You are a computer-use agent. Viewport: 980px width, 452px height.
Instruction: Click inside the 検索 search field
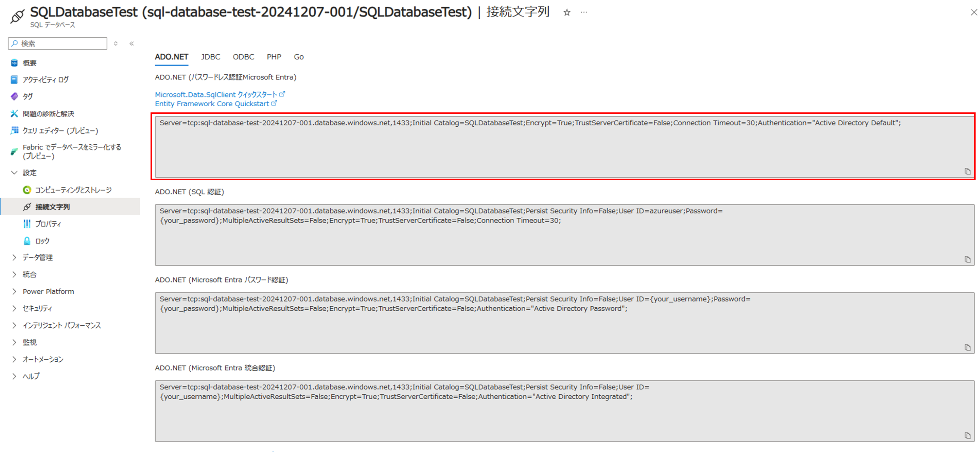click(x=57, y=43)
